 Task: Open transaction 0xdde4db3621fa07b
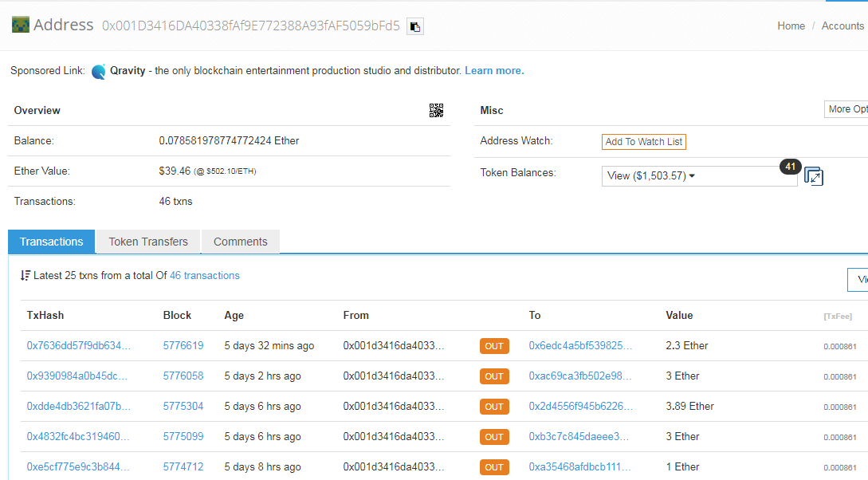(79, 407)
